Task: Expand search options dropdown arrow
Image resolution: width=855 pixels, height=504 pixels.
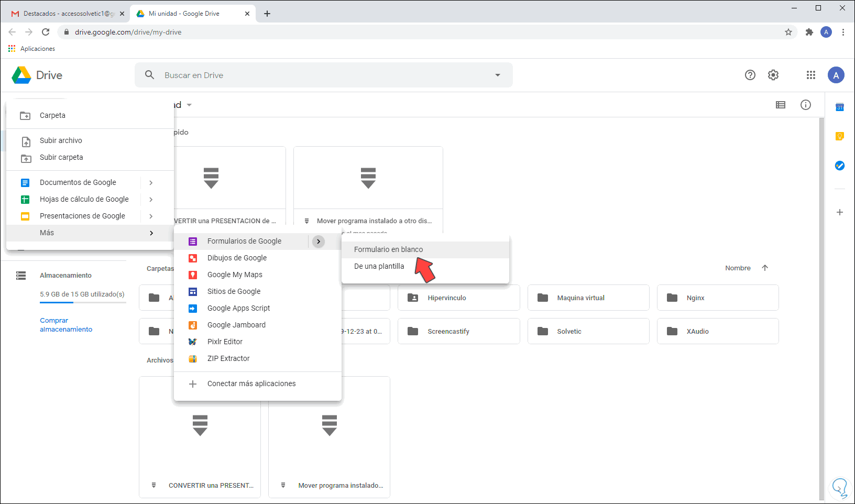Action: tap(498, 75)
